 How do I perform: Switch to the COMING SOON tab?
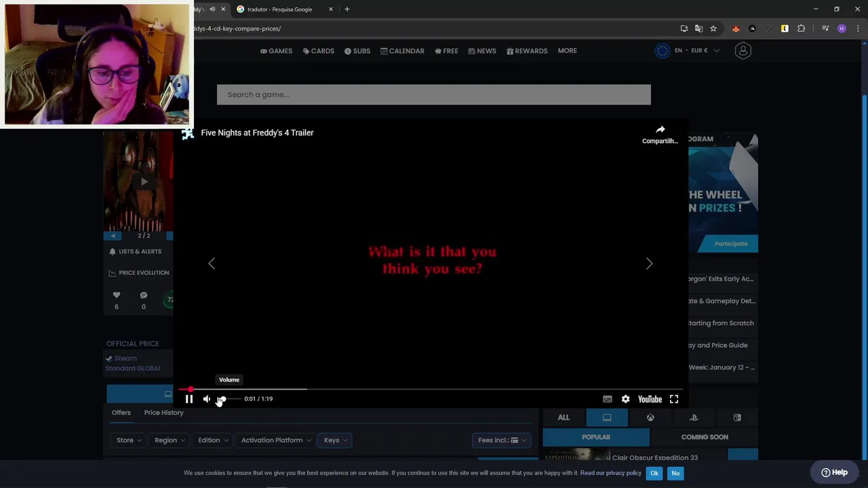pyautogui.click(x=705, y=437)
